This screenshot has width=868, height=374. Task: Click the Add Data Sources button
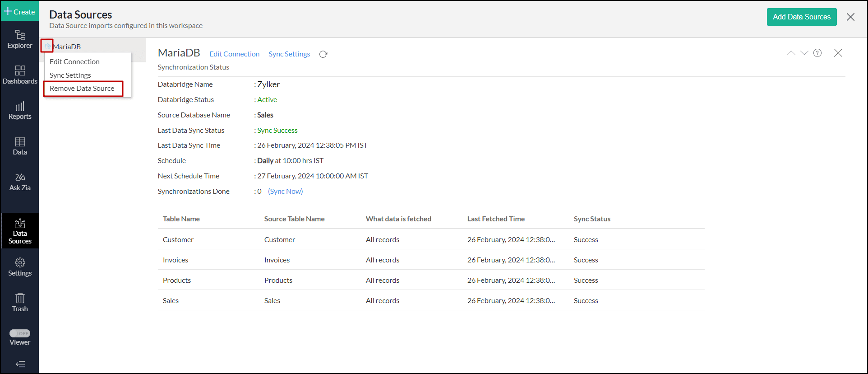[x=801, y=17]
